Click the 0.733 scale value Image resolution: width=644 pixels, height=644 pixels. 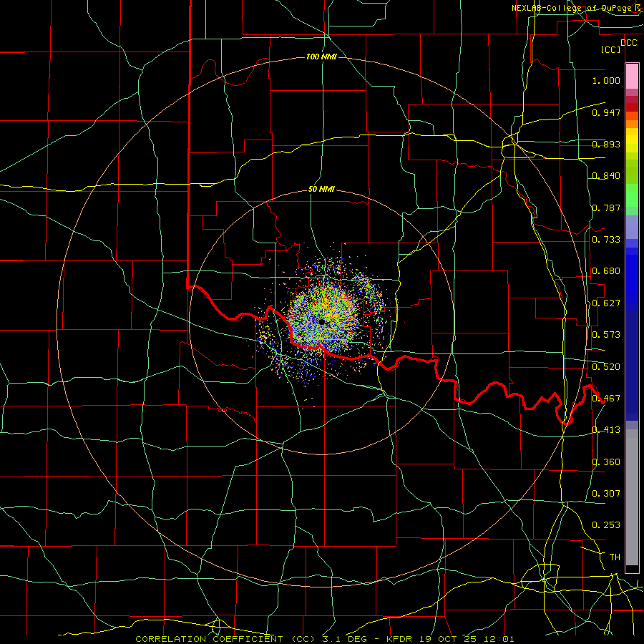(606, 240)
